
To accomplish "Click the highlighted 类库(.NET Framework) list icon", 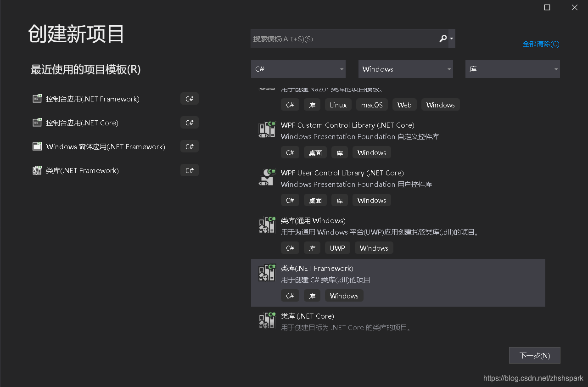I will click(x=267, y=273).
